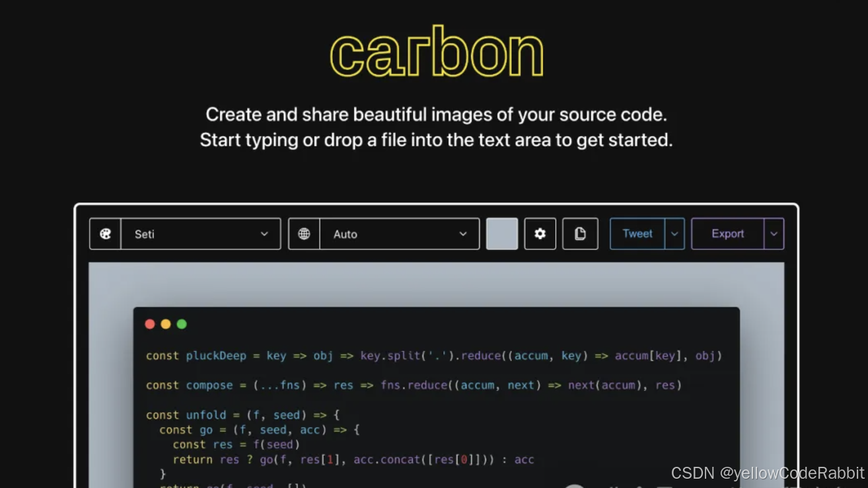The height and width of the screenshot is (488, 868).
Task: Click the theme palette icon
Action: pyautogui.click(x=105, y=234)
